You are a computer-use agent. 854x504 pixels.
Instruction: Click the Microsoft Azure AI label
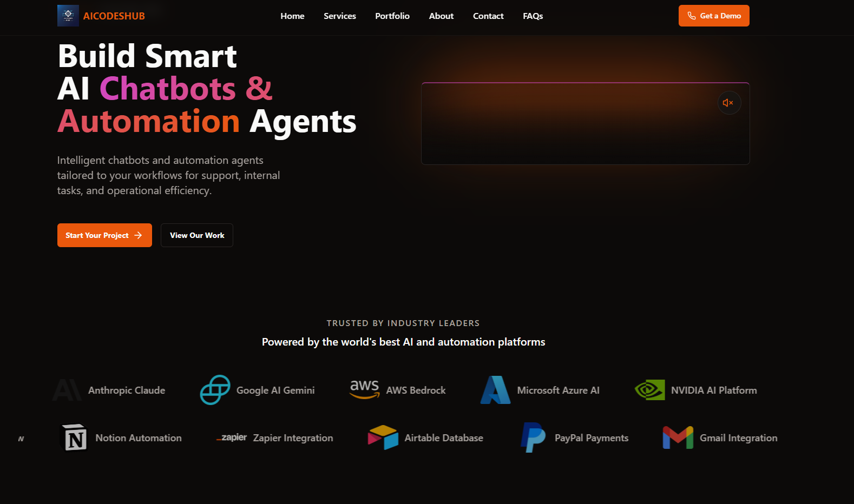pos(558,390)
